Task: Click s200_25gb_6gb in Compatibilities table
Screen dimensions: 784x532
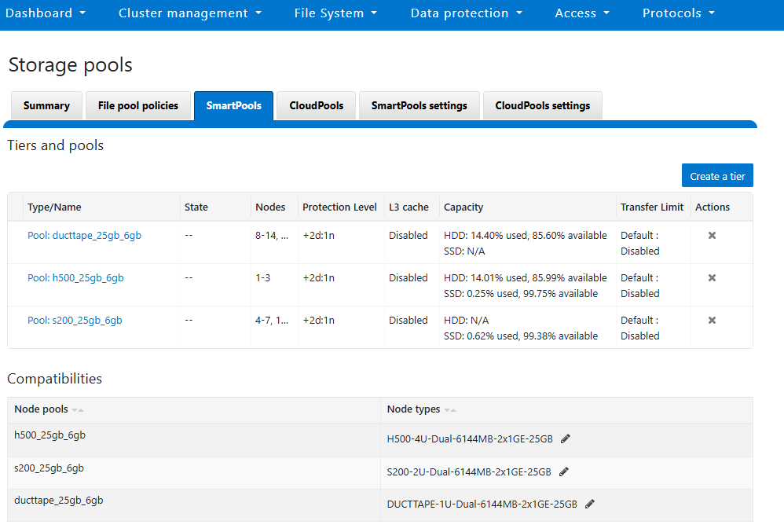Action: (x=49, y=468)
